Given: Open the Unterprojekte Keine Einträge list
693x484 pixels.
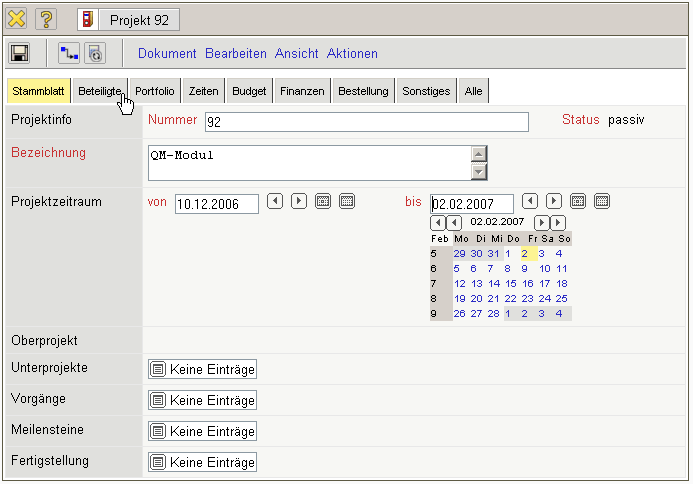Looking at the screenshot, I should pyautogui.click(x=203, y=370).
